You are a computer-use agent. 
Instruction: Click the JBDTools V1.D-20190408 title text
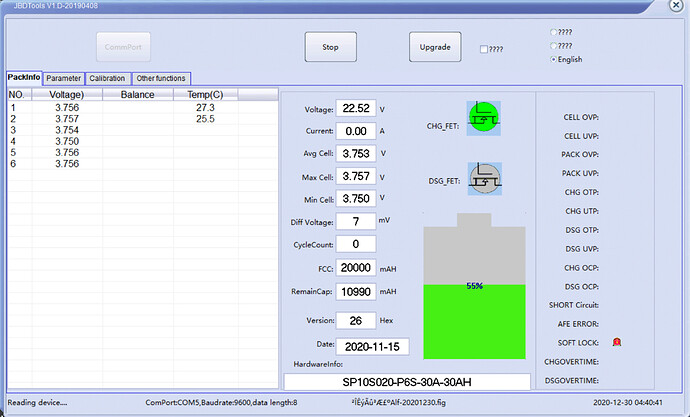click(x=55, y=6)
